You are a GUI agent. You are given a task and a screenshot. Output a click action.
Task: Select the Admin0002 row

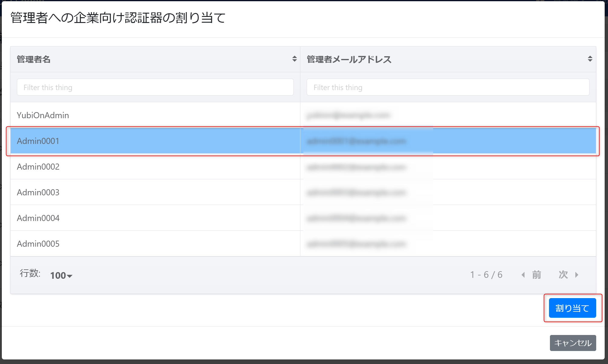pyautogui.click(x=303, y=167)
